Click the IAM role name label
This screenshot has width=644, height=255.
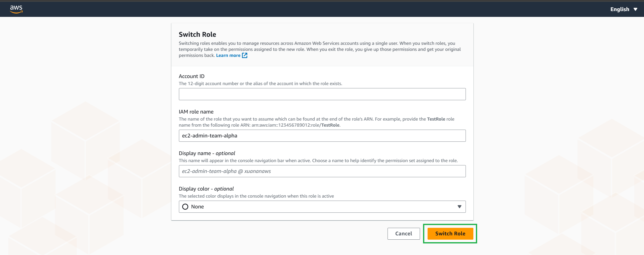click(196, 112)
